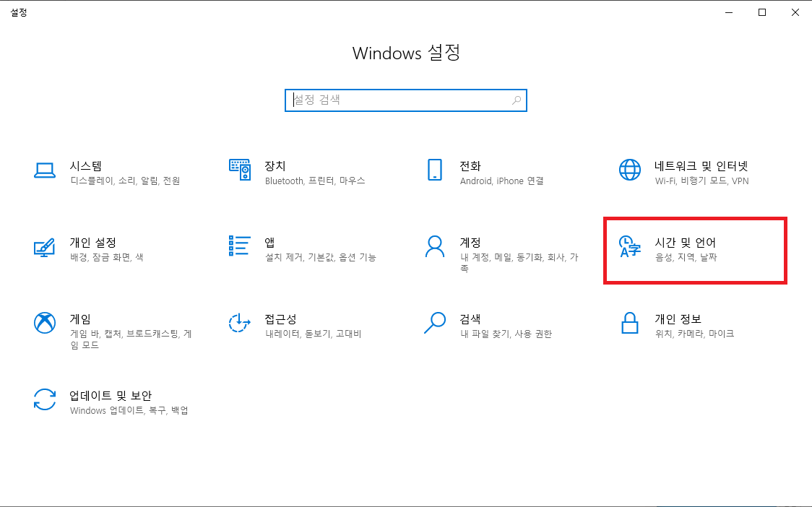Click the '설치 제거, 기본값, 옵션 기능' description
Image resolution: width=812 pixels, height=507 pixels.
coord(321,257)
